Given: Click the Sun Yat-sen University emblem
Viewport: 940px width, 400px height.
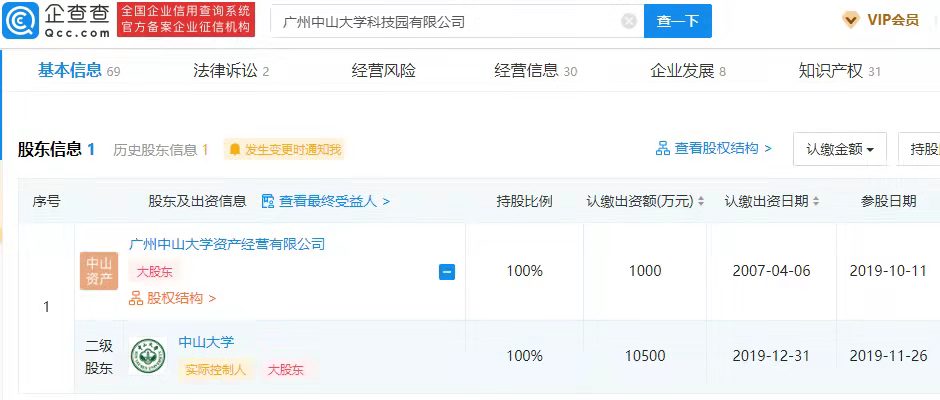Looking at the screenshot, I should pyautogui.click(x=148, y=356).
